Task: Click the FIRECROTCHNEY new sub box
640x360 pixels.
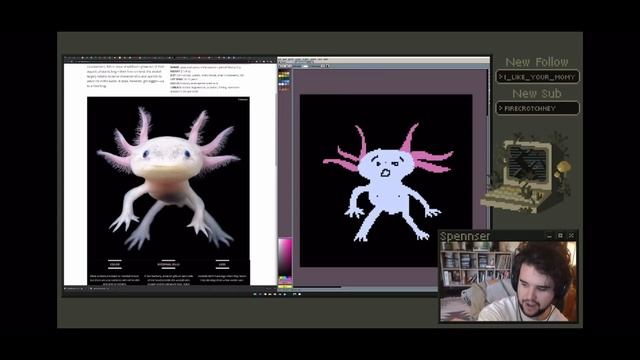Action: coord(538,109)
